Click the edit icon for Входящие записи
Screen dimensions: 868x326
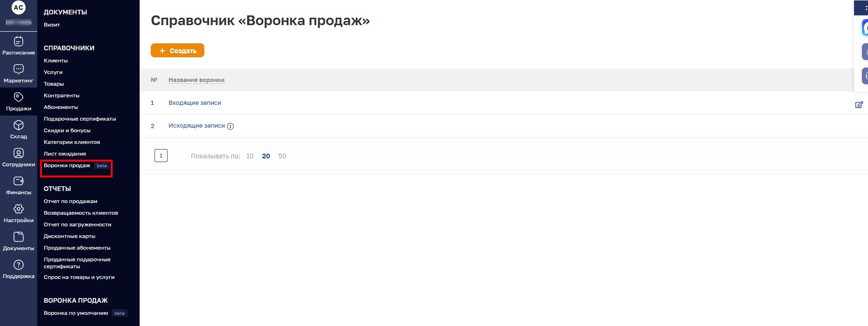(x=859, y=104)
